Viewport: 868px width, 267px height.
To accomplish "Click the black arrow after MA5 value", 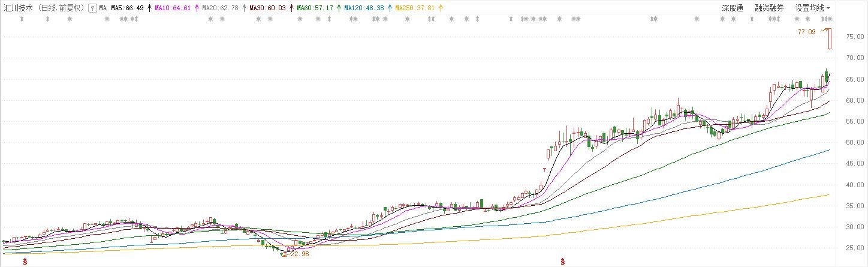I will pyautogui.click(x=149, y=8).
